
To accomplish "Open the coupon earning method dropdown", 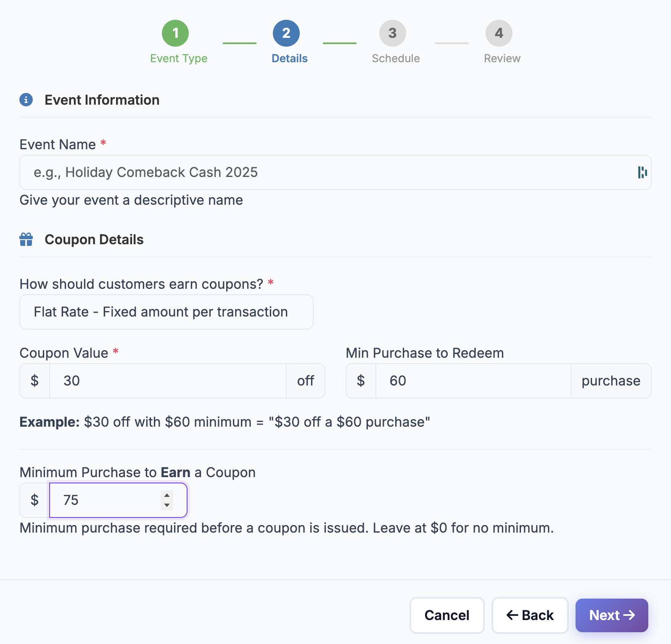I will (x=166, y=312).
